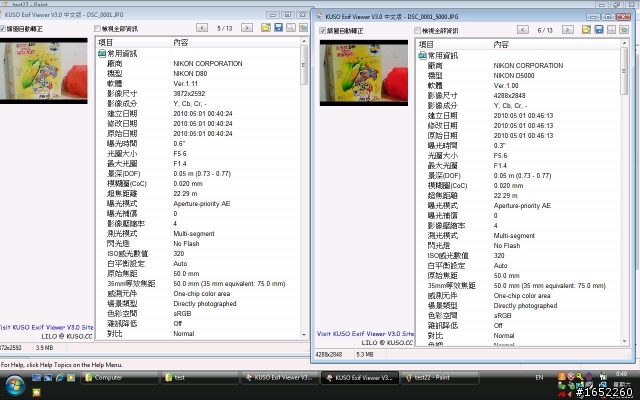Select Ver.1.11 software value
The image size is (640, 400).
186,84
